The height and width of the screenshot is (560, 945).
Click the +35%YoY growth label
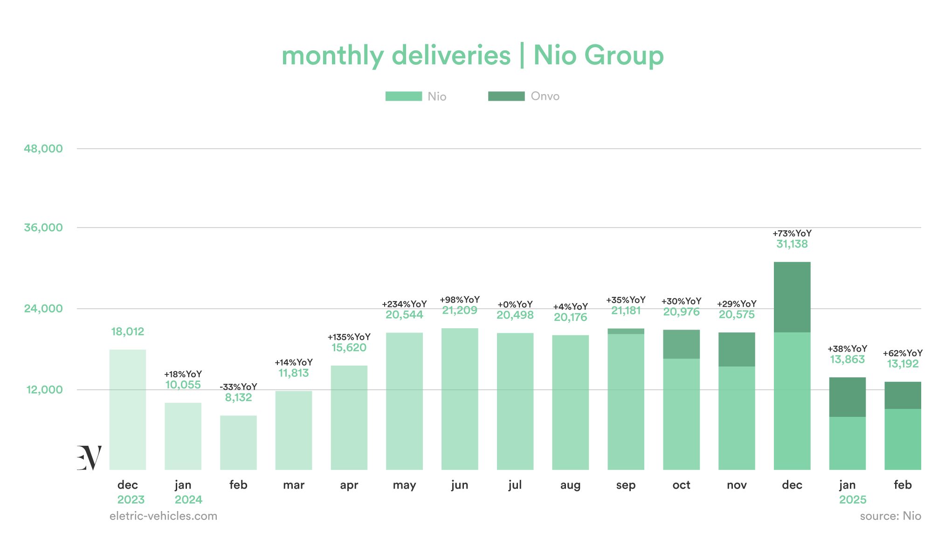[626, 300]
